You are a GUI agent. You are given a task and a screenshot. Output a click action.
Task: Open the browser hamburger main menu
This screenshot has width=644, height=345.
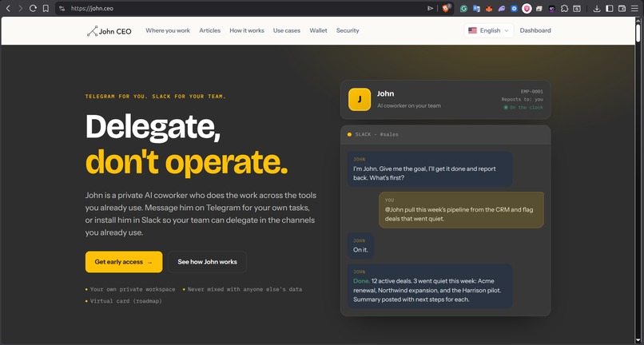635,8
